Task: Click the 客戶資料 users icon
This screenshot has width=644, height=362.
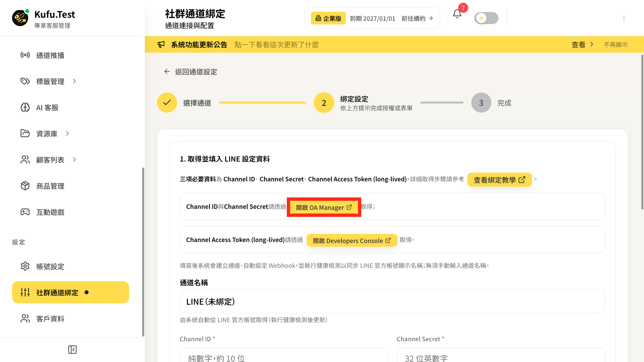Action: (x=25, y=318)
